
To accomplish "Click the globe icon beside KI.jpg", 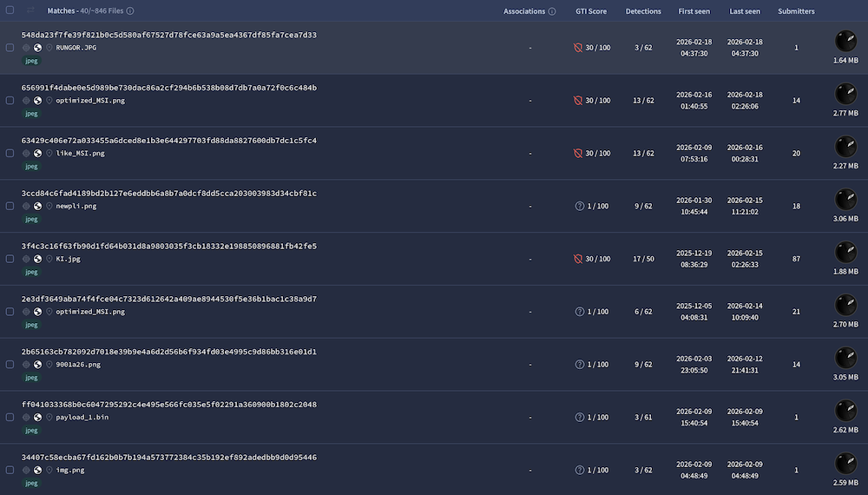I will (x=37, y=259).
